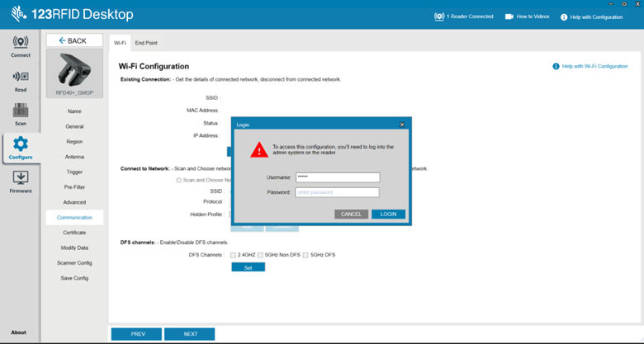Screen dimensions: 644x344
Task: Click the red warning triangle icon
Action: (259, 150)
